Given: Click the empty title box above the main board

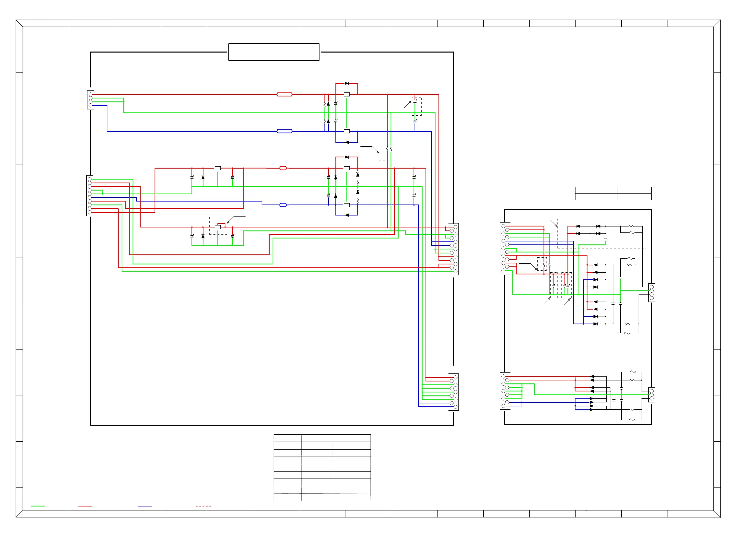Looking at the screenshot, I should click(274, 52).
